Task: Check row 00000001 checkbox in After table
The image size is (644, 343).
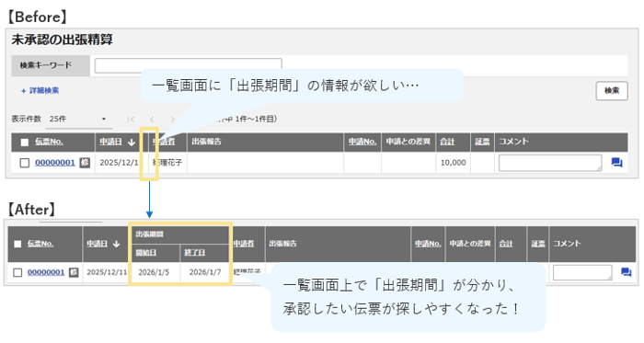Action: tap(17, 272)
